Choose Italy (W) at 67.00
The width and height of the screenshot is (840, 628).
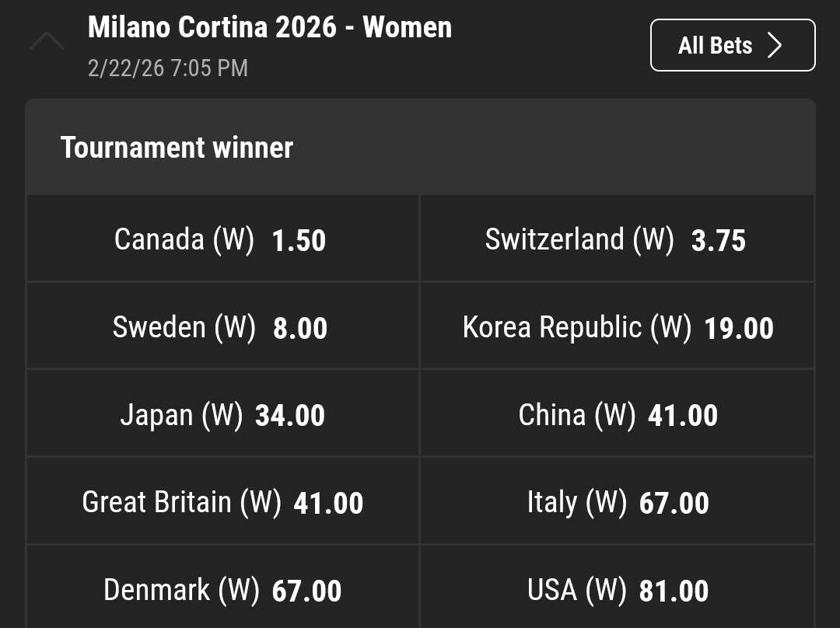616,502
